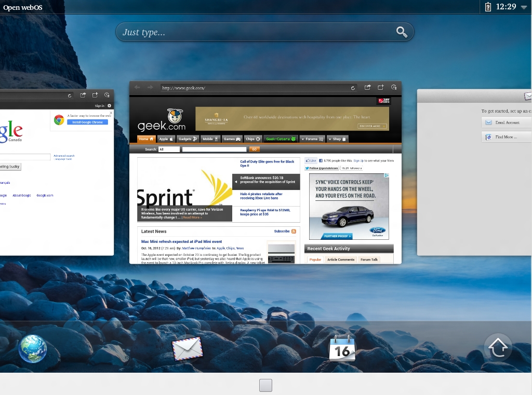The image size is (532, 395).
Task: Click Read More on Sprint story
Action: [192, 217]
